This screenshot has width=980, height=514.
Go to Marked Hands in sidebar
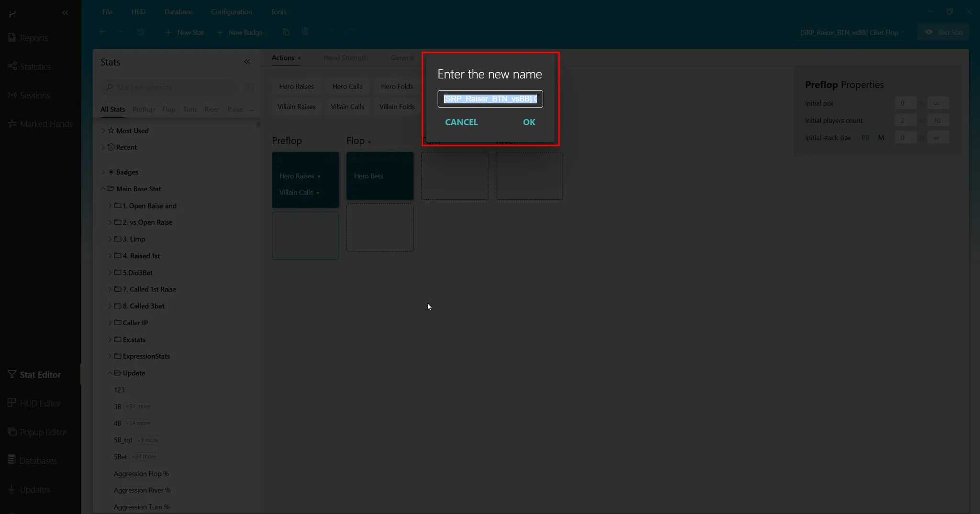[46, 124]
